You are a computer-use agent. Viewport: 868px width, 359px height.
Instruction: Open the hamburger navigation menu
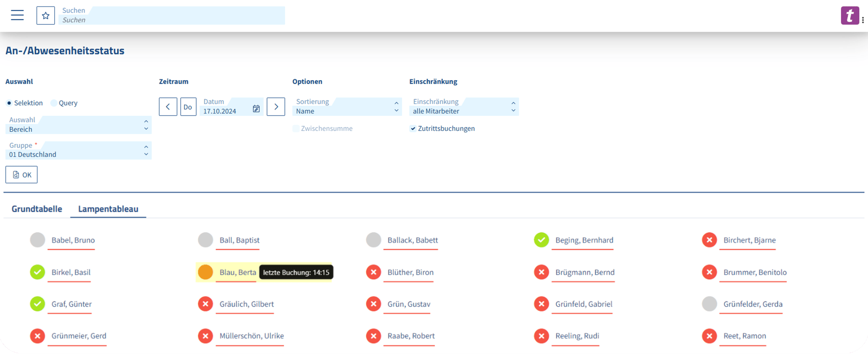click(17, 15)
